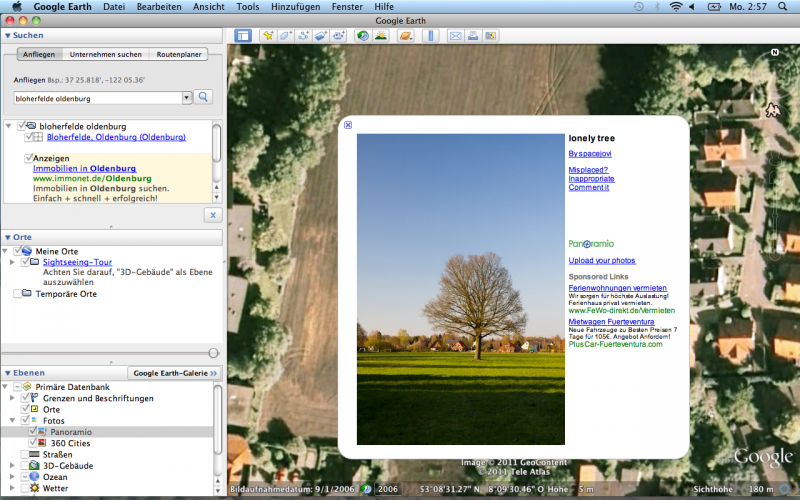The image size is (800, 500).
Task: Click the ruler measurement tool
Action: (x=431, y=36)
